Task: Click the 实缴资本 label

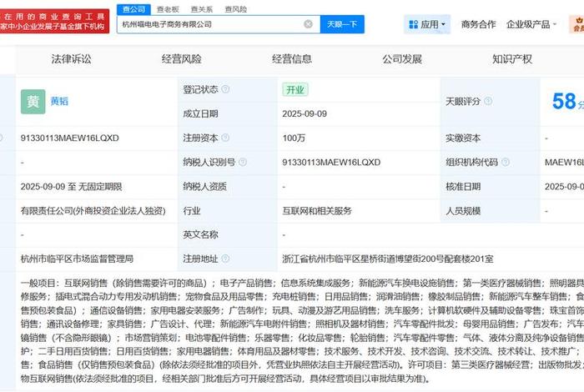Action: (x=463, y=138)
